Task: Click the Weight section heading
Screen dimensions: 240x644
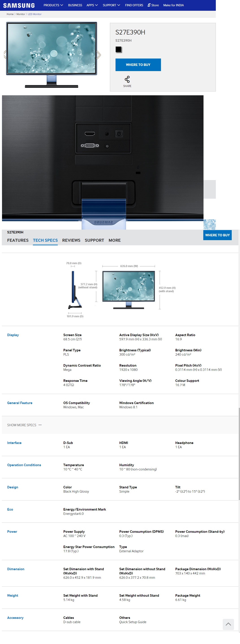Action: click(x=13, y=596)
